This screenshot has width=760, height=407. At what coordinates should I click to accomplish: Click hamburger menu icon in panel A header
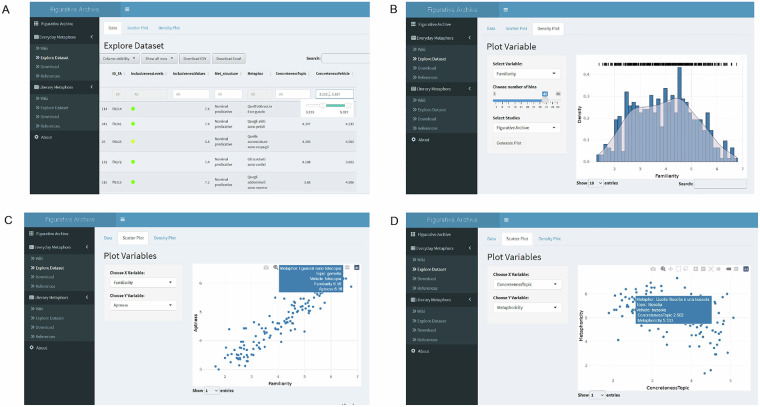coord(127,9)
